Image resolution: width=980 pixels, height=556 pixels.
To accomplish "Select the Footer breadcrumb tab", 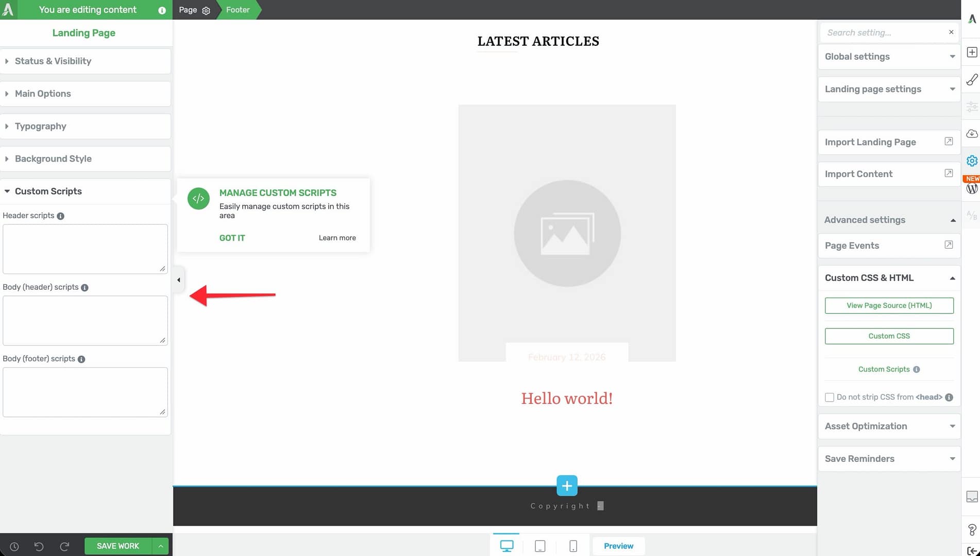I will point(238,10).
